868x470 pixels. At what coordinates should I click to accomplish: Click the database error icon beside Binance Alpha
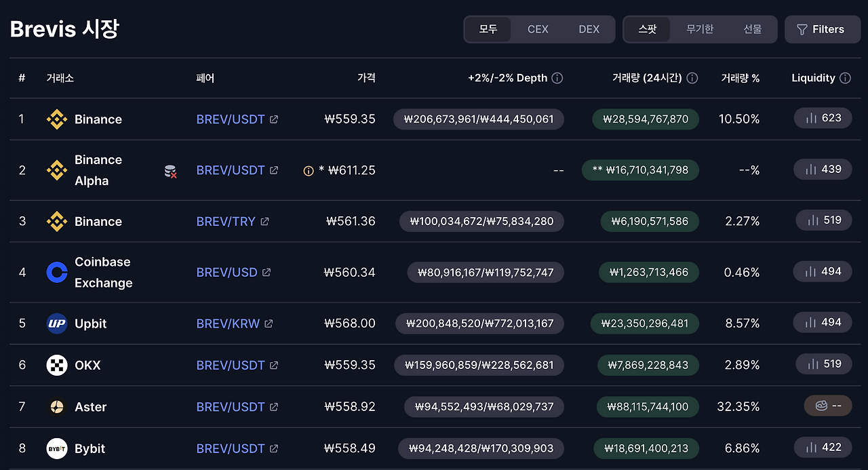(171, 172)
